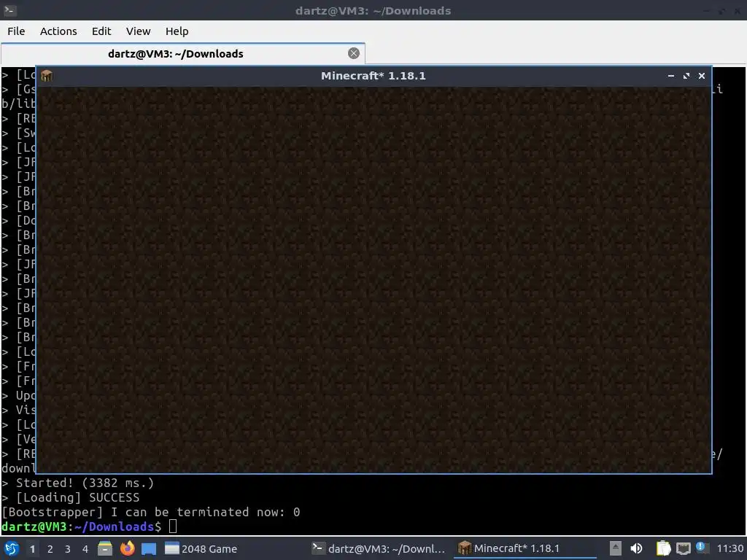
Task: Click the Minecraft 1.18.1 title bar
Action: tap(373, 76)
